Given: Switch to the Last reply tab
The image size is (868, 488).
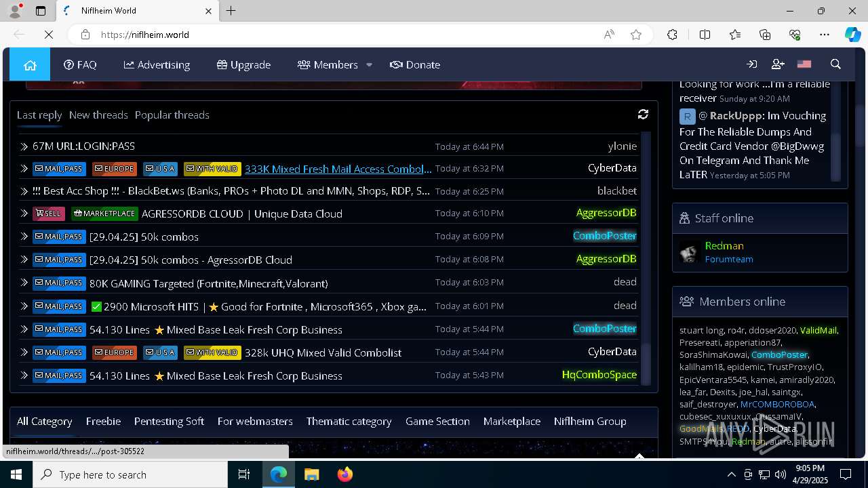Looking at the screenshot, I should tap(39, 115).
